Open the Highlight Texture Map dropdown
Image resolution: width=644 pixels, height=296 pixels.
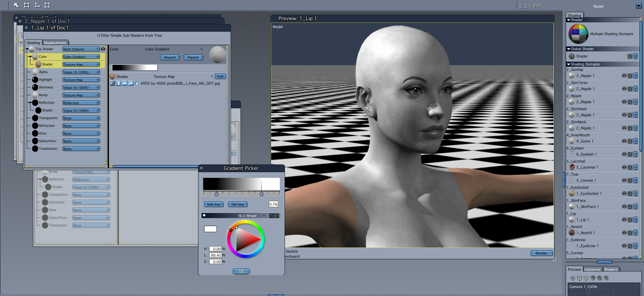81,80
